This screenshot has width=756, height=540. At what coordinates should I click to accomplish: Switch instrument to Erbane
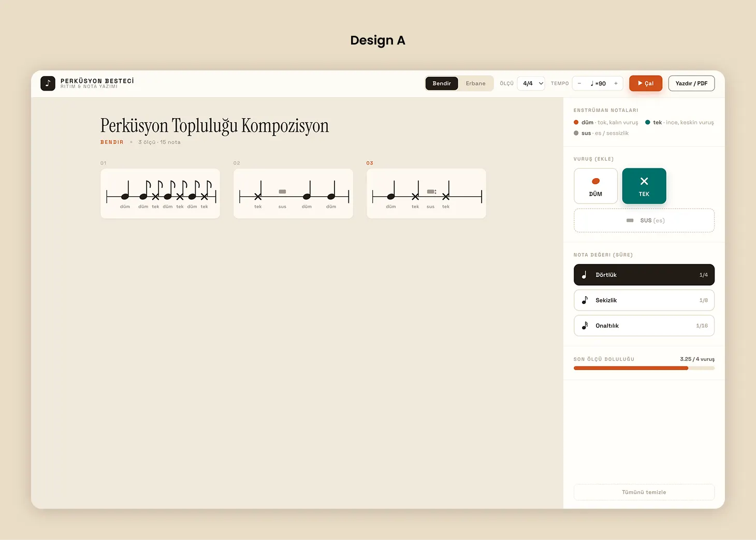[x=475, y=83]
